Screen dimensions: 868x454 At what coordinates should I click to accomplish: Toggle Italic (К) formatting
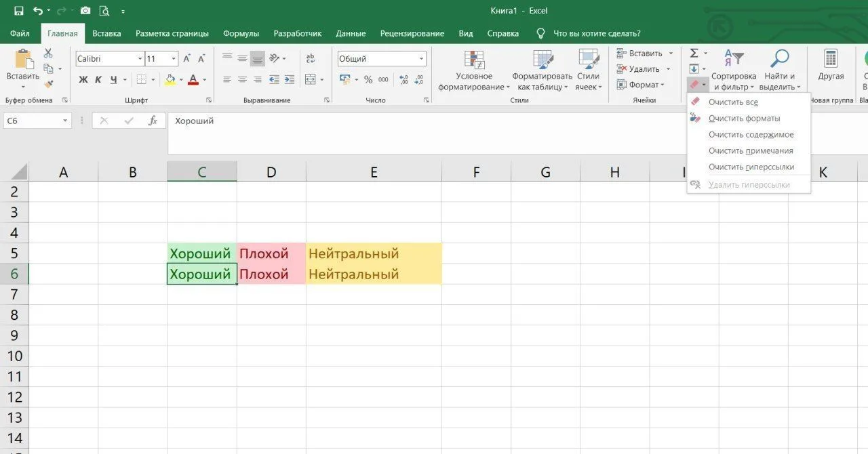tap(98, 79)
